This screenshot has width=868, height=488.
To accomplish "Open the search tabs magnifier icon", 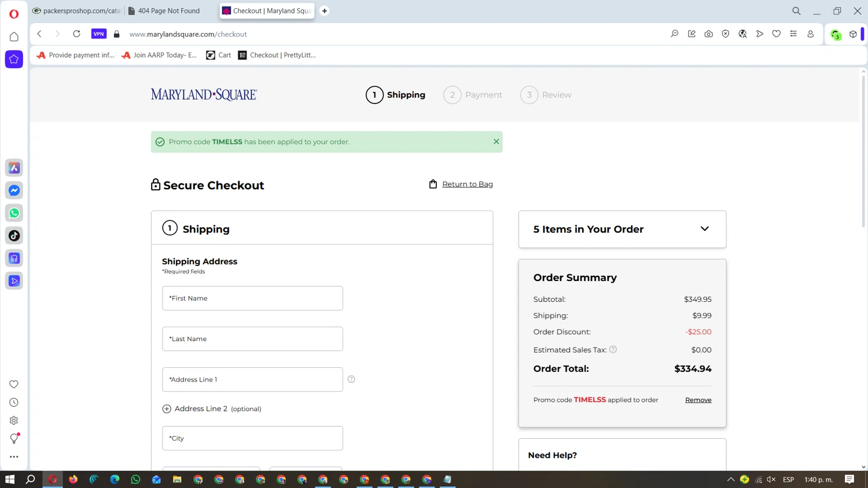I will [x=796, y=11].
